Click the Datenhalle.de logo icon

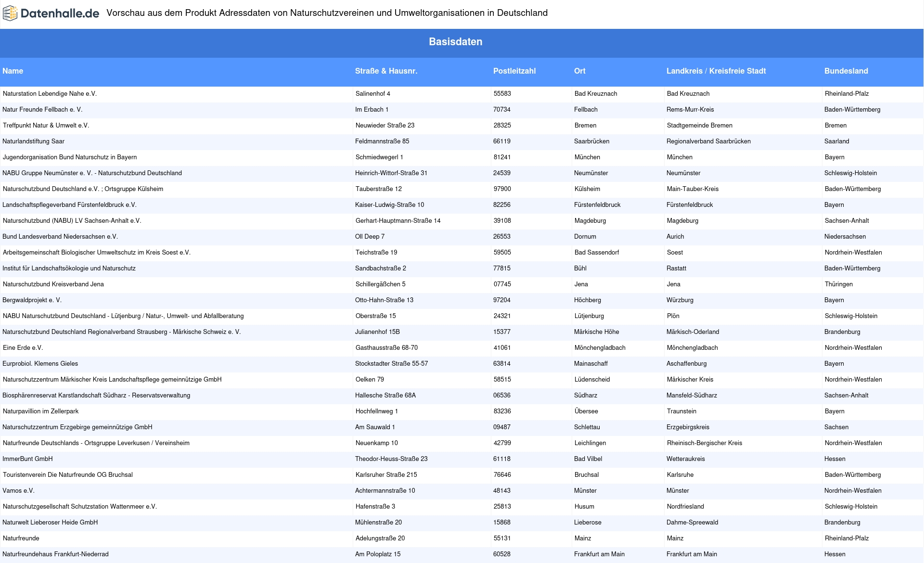coord(10,13)
